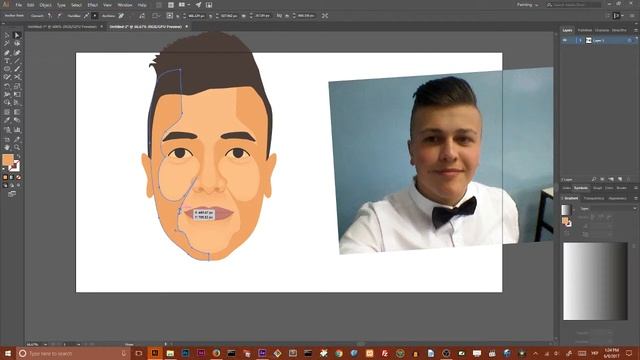Select the Pen tool

(x=7, y=52)
